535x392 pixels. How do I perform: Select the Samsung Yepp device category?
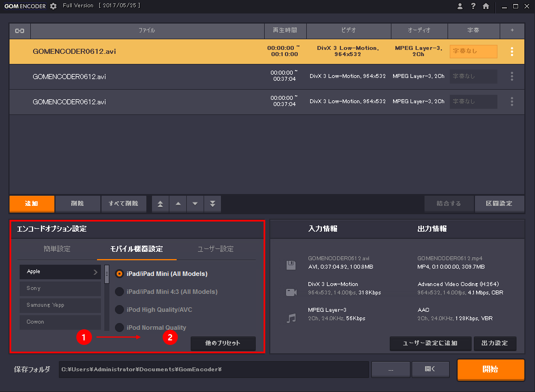tap(60, 305)
